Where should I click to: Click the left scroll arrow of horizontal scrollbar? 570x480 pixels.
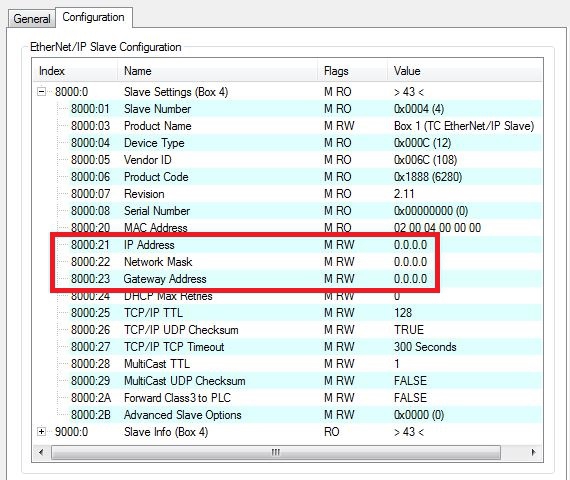[41, 452]
